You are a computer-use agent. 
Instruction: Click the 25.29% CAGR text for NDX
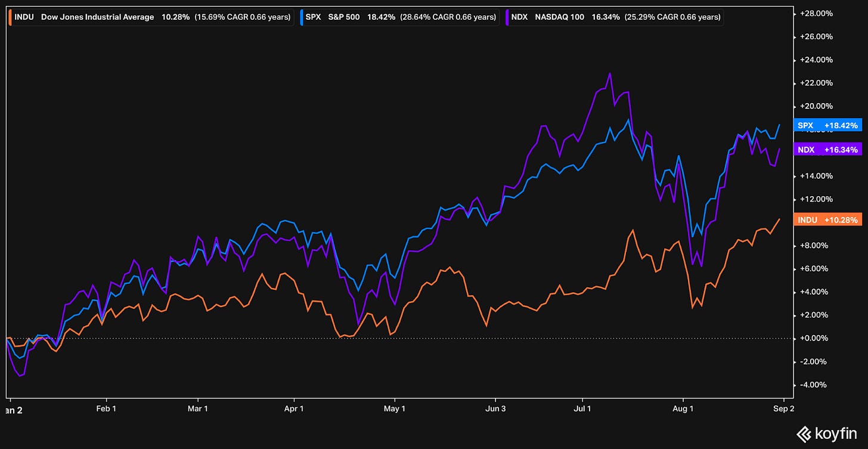click(672, 17)
